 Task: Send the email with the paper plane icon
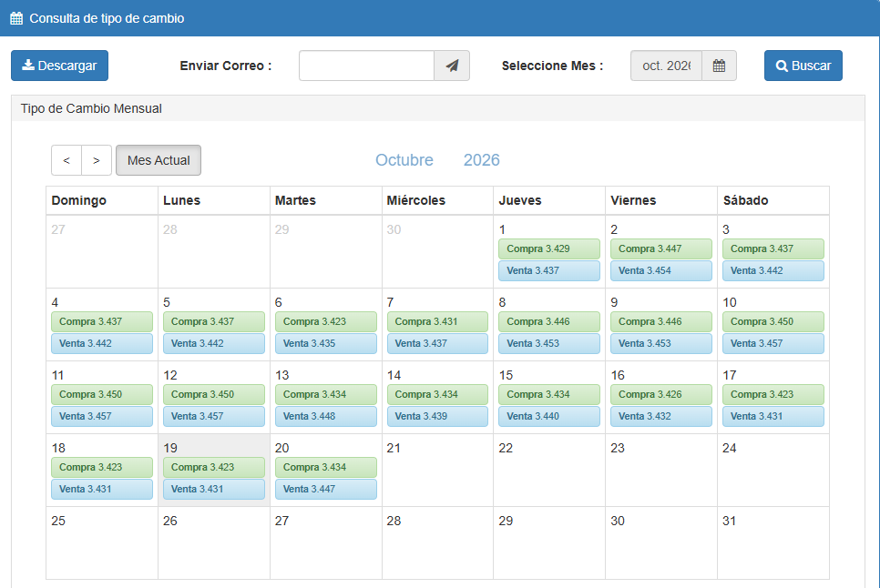452,66
